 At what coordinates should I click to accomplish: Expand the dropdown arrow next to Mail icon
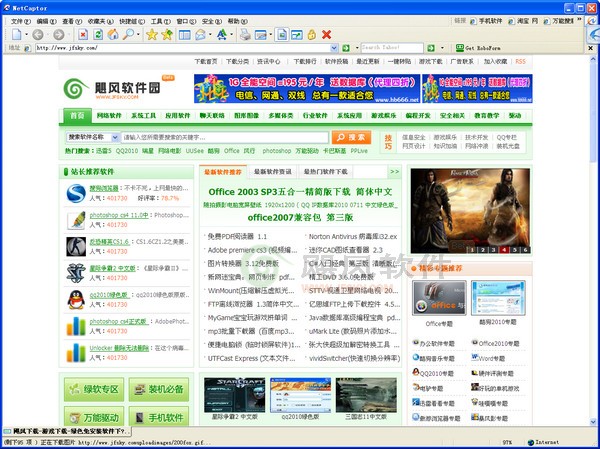pyautogui.click(x=210, y=35)
